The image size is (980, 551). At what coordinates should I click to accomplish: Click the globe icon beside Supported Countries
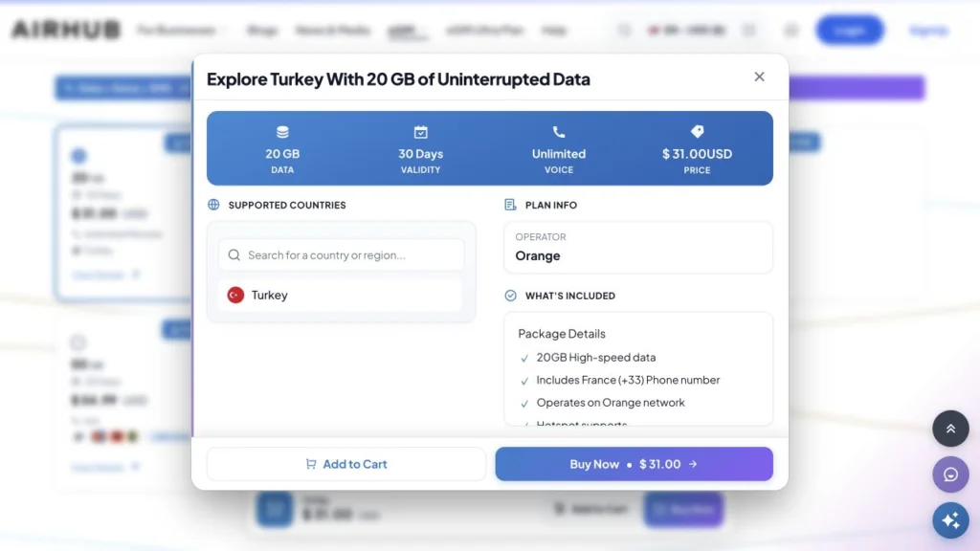(213, 205)
